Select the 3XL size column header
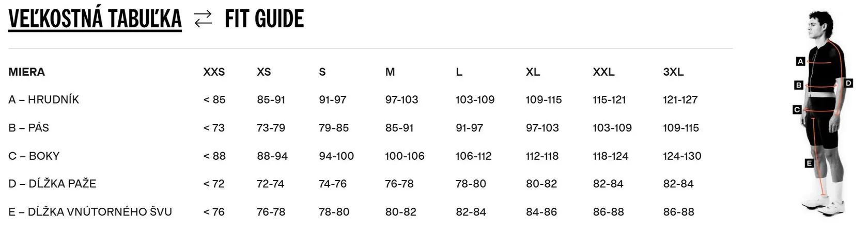Image resolution: width=868 pixels, height=231 pixels. pyautogui.click(x=673, y=72)
